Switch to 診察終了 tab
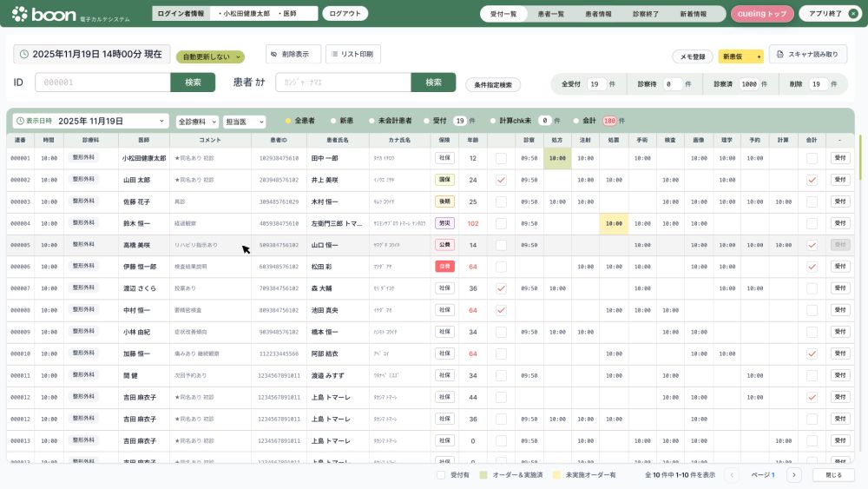The height and width of the screenshot is (489, 868). [646, 14]
